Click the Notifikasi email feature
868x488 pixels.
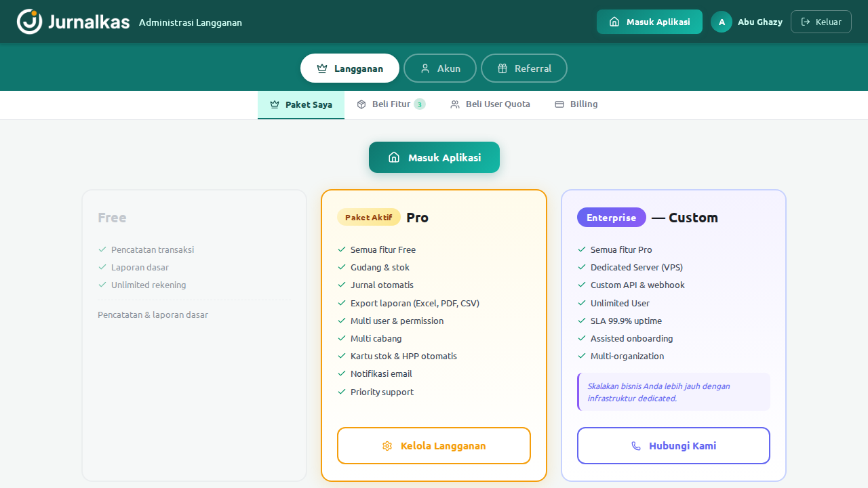[381, 373]
